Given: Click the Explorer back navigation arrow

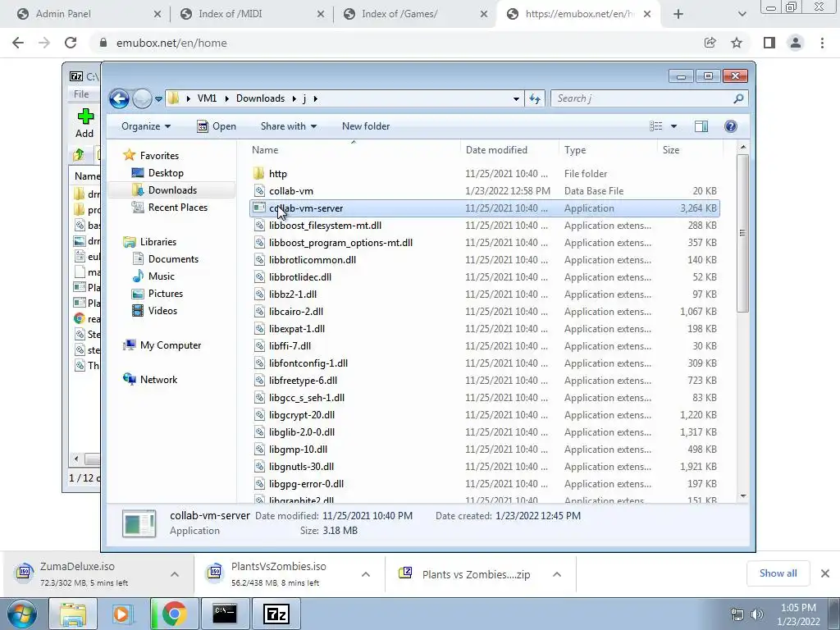Looking at the screenshot, I should (x=119, y=98).
